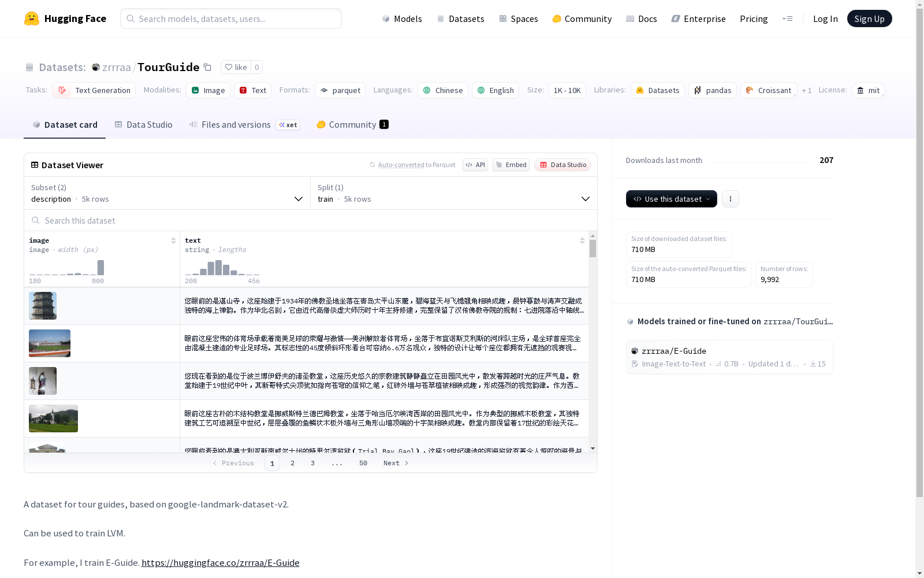
Task: Like the TourGuide dataset
Action: [236, 67]
